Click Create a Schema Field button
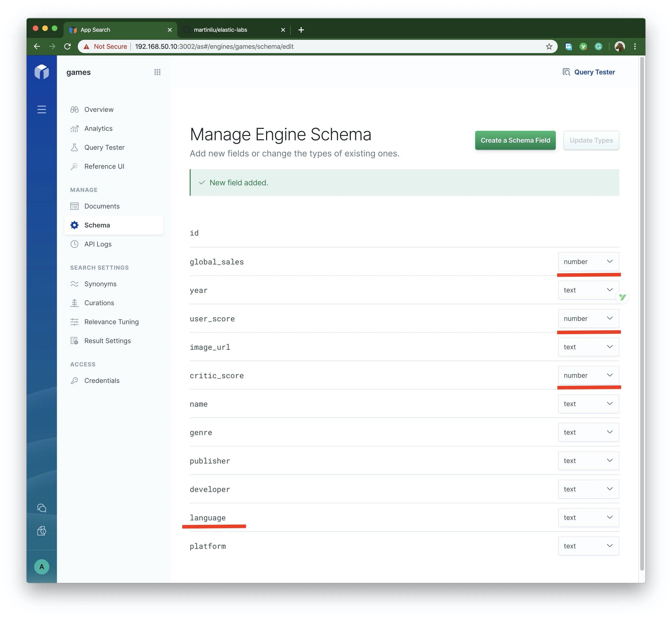Viewport: 672px width, 618px height. [x=515, y=141]
